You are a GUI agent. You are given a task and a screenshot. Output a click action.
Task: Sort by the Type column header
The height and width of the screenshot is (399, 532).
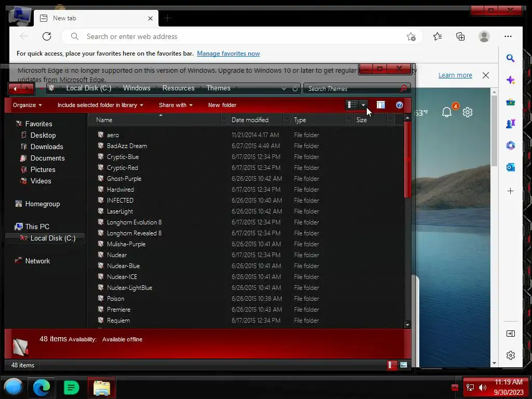click(x=318, y=120)
